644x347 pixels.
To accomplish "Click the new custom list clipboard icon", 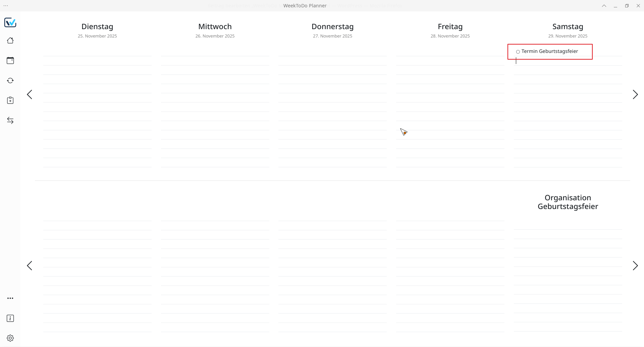I will click(x=10, y=100).
